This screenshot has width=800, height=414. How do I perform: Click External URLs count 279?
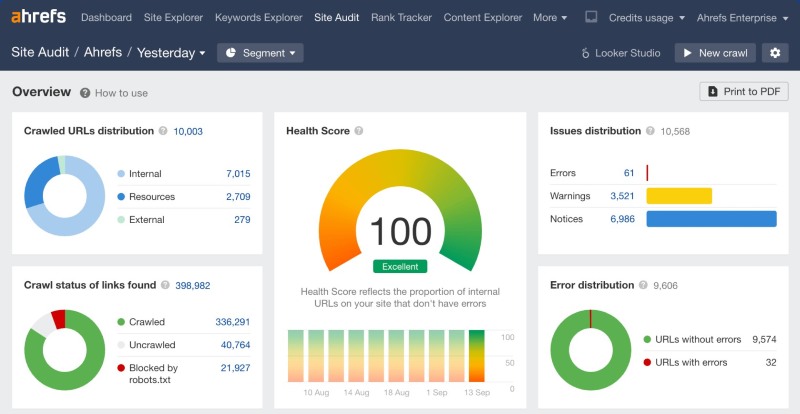242,220
